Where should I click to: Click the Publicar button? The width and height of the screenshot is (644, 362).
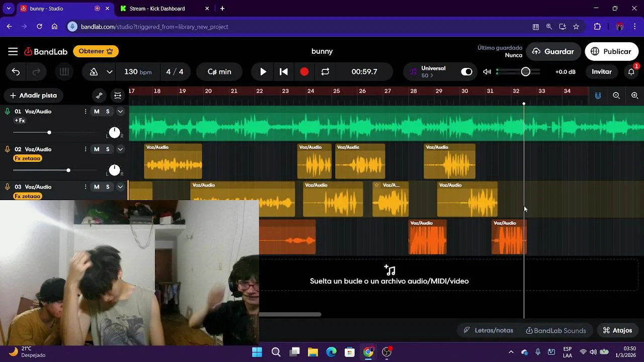pos(611,51)
